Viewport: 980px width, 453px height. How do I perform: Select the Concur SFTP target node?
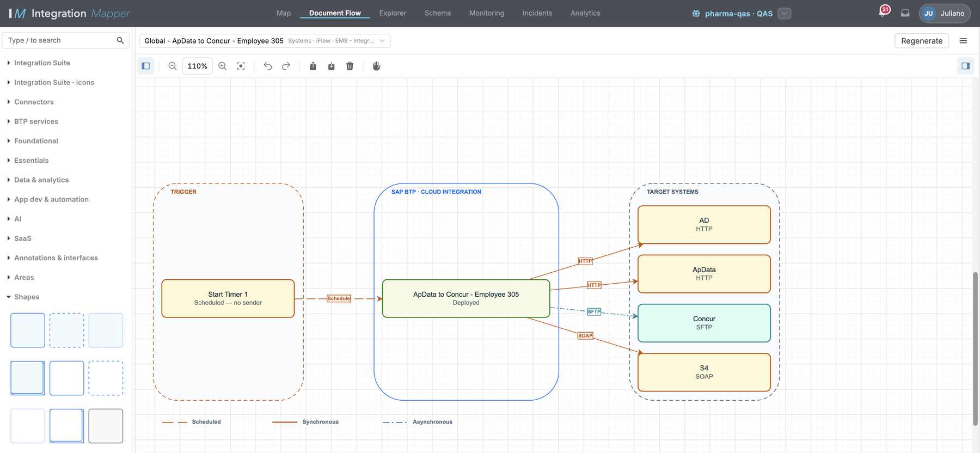click(x=704, y=323)
